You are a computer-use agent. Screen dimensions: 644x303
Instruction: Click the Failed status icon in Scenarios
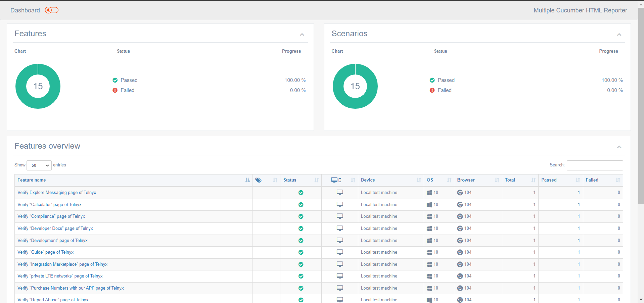(432, 90)
